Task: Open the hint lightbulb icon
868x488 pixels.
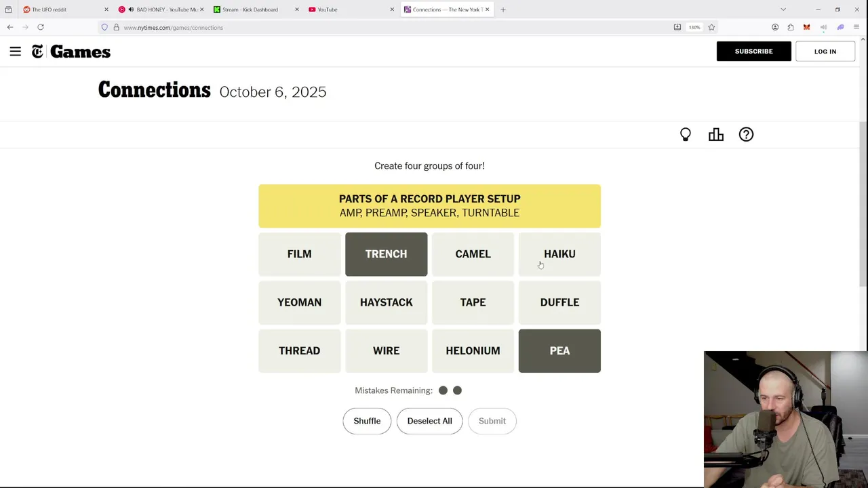Action: click(x=686, y=134)
